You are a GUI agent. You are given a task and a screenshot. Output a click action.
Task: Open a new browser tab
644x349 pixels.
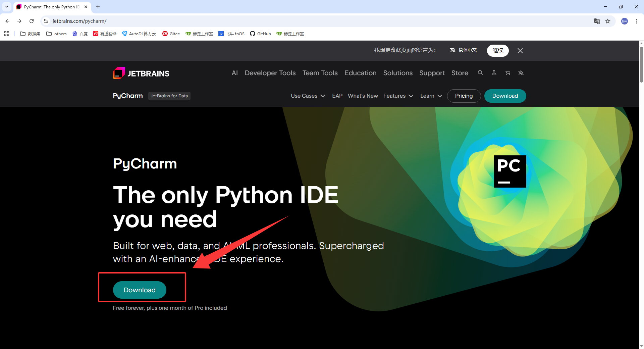pyautogui.click(x=98, y=7)
